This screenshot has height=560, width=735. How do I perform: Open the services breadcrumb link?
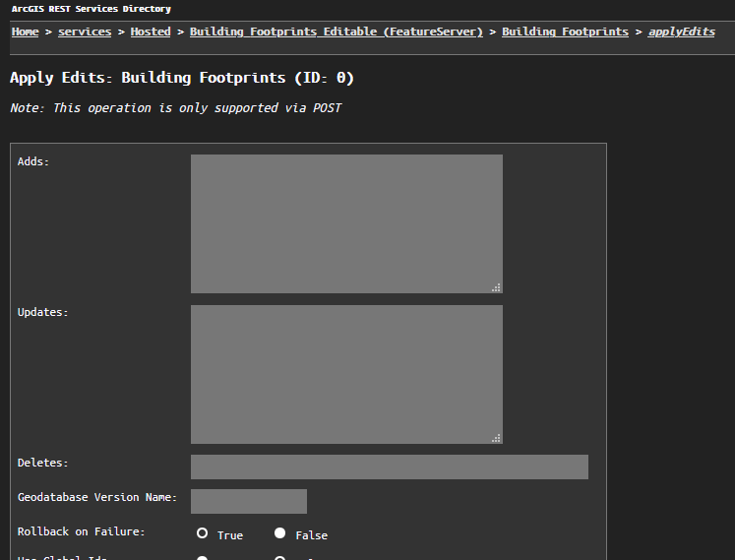pyautogui.click(x=85, y=31)
